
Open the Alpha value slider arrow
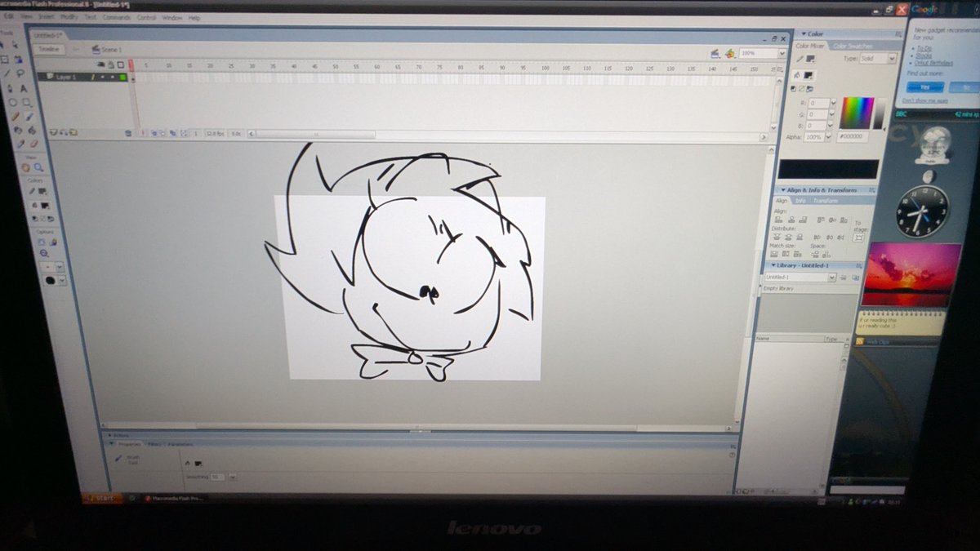click(x=828, y=137)
